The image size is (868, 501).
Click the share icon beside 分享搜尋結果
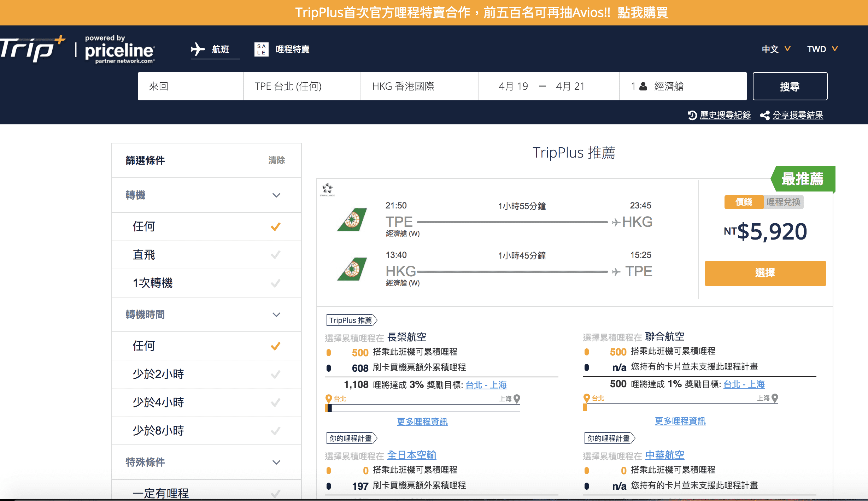click(x=765, y=115)
